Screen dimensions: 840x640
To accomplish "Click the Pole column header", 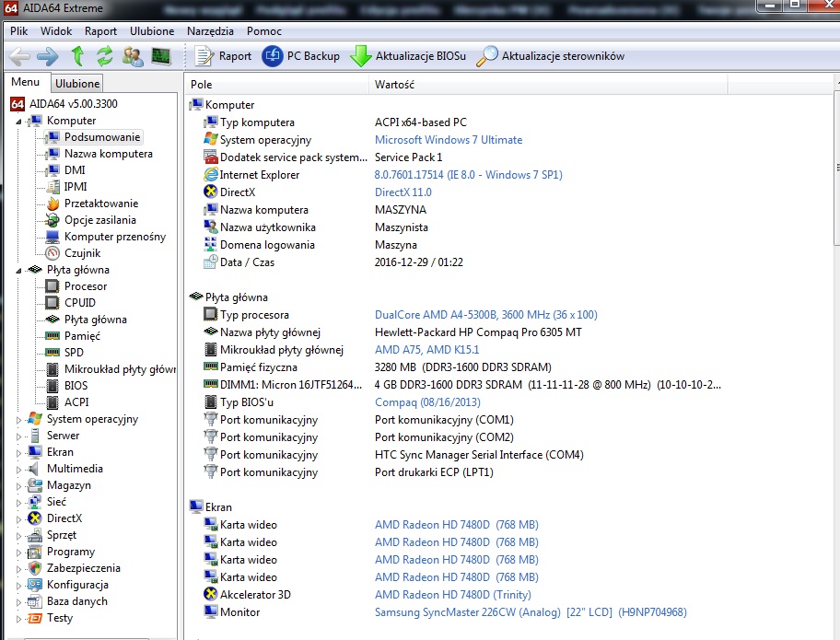I will point(277,85).
